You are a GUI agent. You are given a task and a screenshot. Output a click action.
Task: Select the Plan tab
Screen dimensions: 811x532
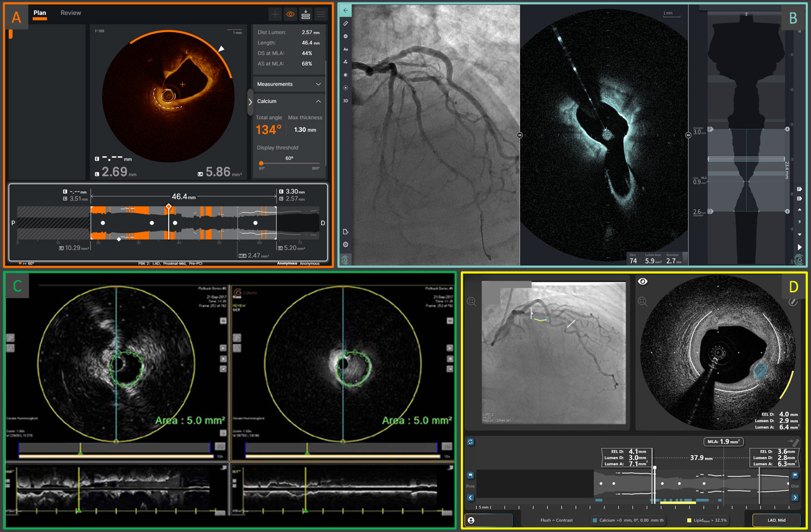click(40, 13)
